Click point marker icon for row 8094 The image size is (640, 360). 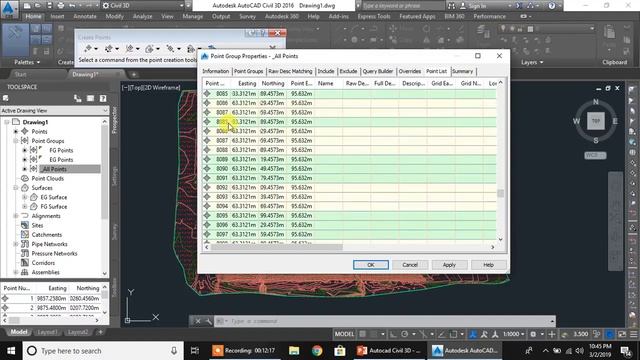[207, 206]
